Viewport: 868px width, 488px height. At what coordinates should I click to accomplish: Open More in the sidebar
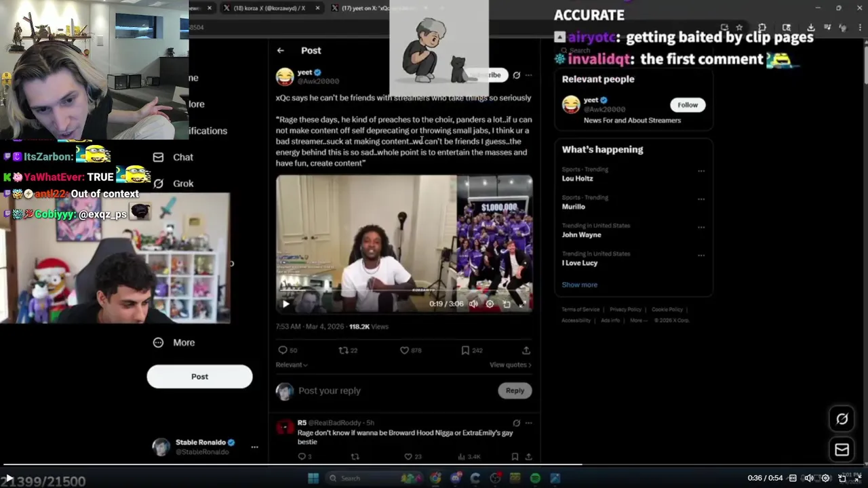[x=174, y=343]
